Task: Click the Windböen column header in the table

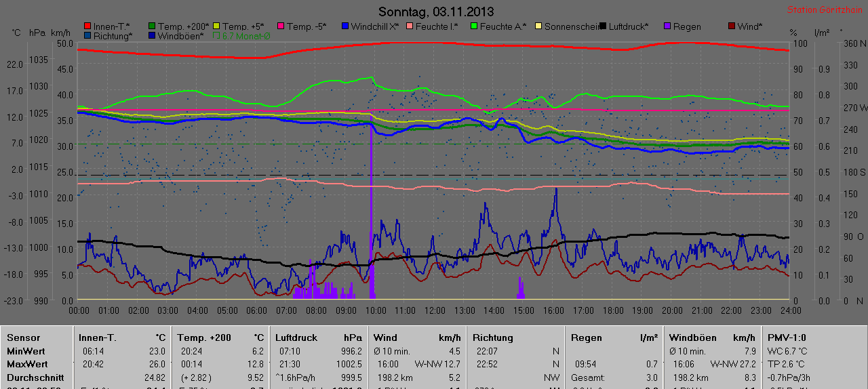Action: [691, 337]
